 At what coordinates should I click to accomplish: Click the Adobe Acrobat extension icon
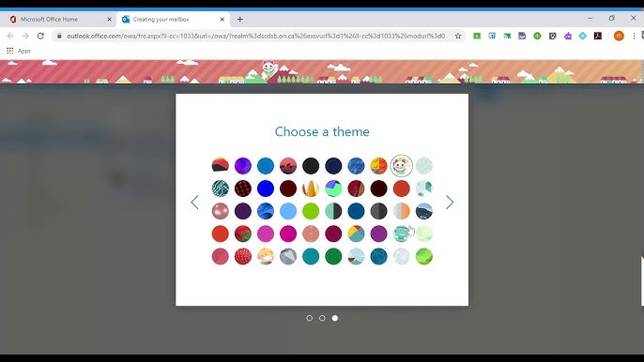point(598,37)
